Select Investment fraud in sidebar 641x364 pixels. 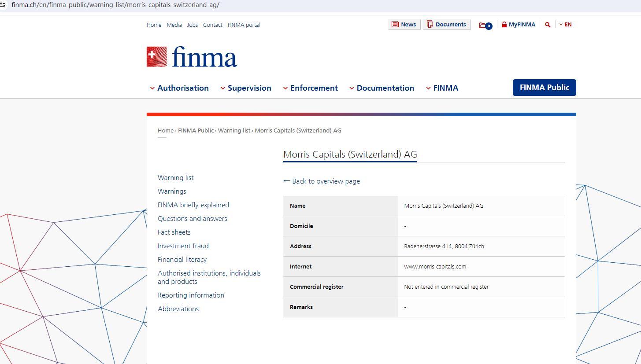point(183,246)
